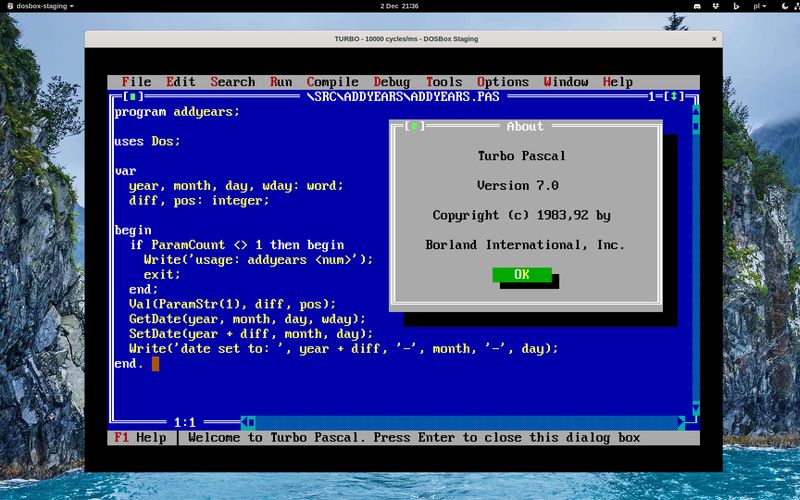Image resolution: width=800 pixels, height=500 pixels.
Task: Click the editor window close box
Action: click(x=134, y=97)
